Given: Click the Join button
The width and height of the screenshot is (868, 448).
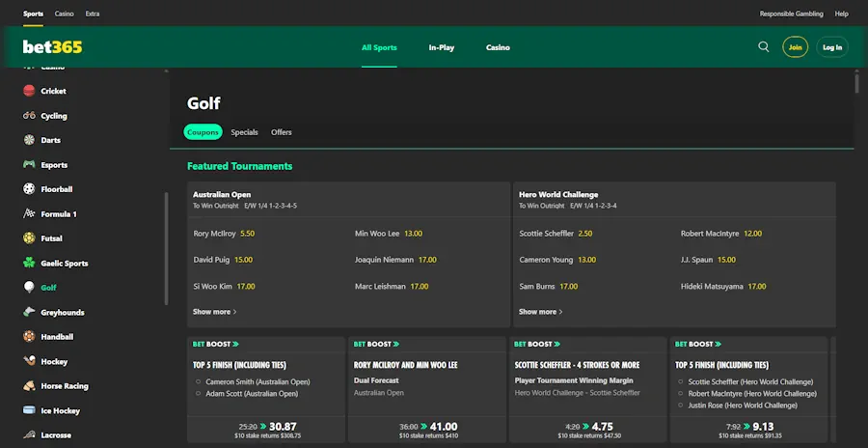Looking at the screenshot, I should click(x=795, y=47).
